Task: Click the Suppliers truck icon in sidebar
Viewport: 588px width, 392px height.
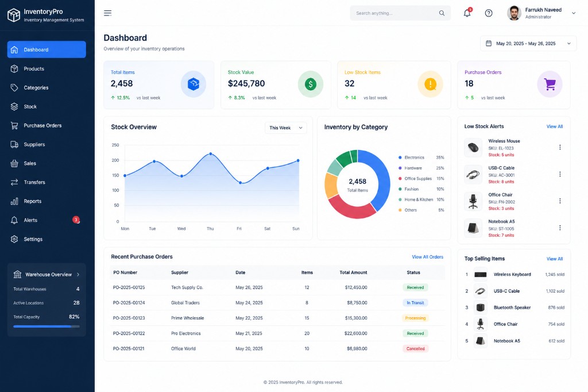Action: pos(14,144)
